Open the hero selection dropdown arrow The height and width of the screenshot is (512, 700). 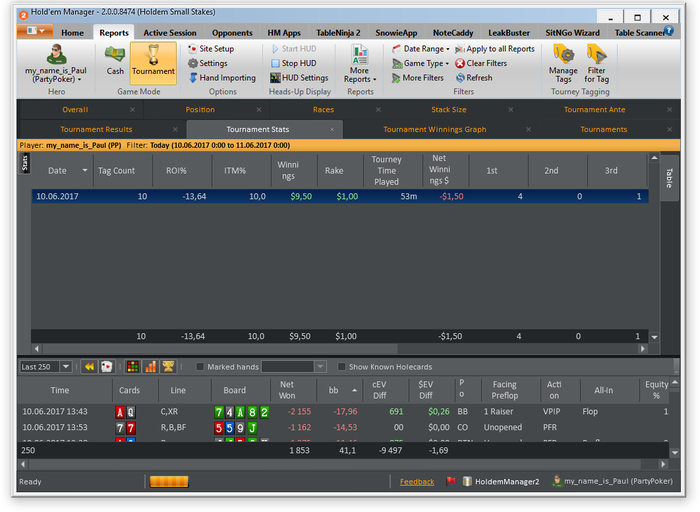(x=79, y=79)
